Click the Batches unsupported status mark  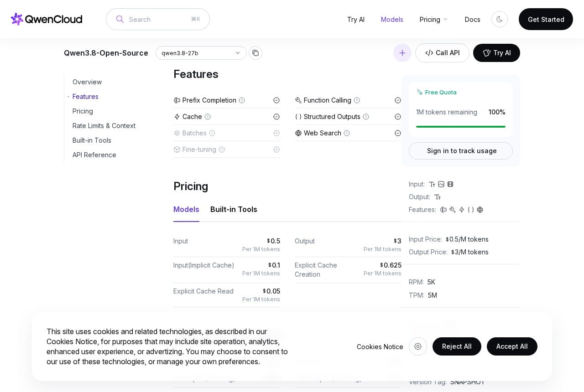tap(276, 133)
